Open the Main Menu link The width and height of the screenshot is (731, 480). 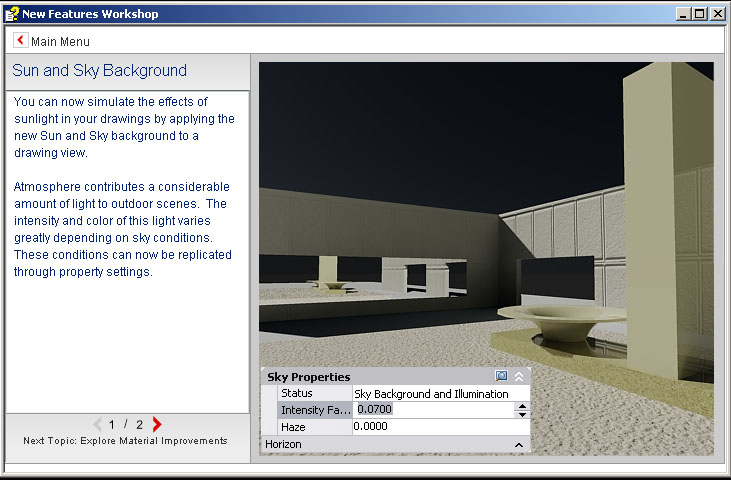pyautogui.click(x=60, y=42)
